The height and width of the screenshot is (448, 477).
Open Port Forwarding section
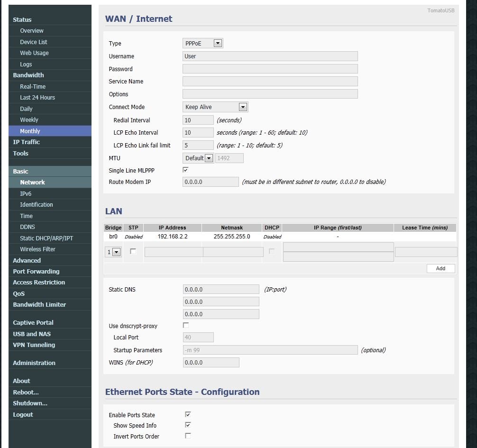click(36, 271)
